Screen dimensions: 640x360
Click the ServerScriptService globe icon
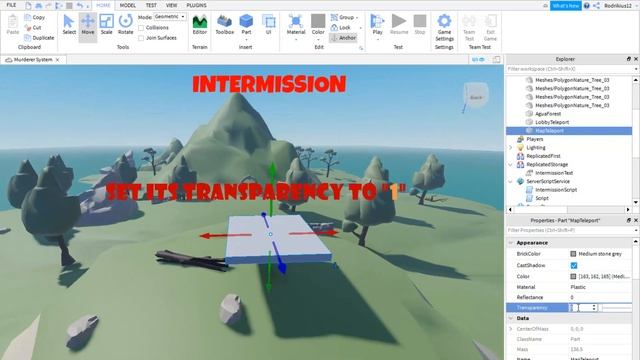[x=520, y=181]
